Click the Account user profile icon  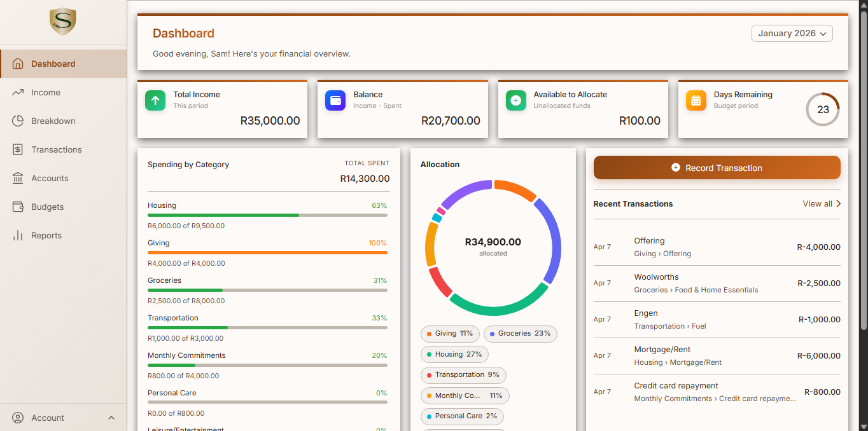pyautogui.click(x=18, y=418)
